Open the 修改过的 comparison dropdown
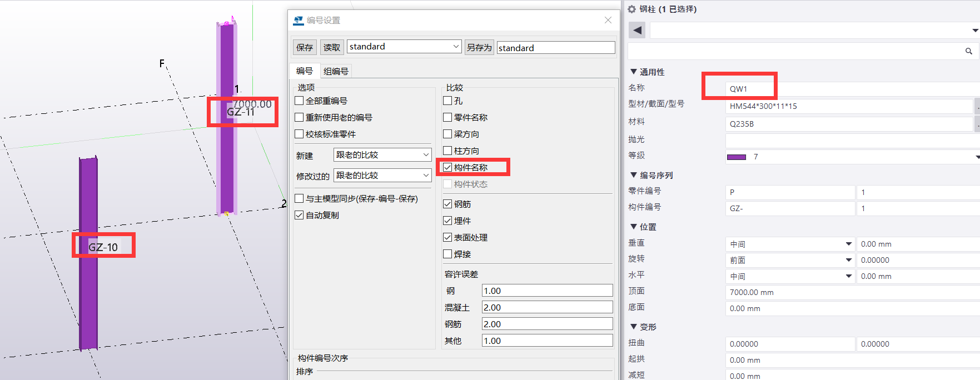This screenshot has height=380, width=980. (426, 176)
